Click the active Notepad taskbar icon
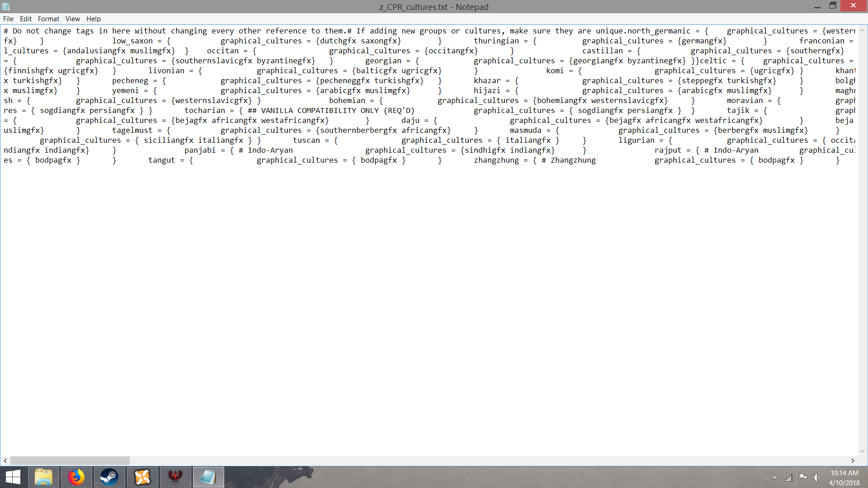Image resolution: width=868 pixels, height=488 pixels. point(208,477)
